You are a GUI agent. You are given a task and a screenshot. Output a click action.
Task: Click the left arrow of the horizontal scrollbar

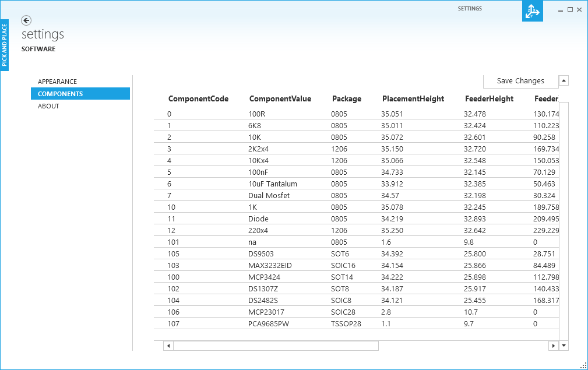[168, 345]
